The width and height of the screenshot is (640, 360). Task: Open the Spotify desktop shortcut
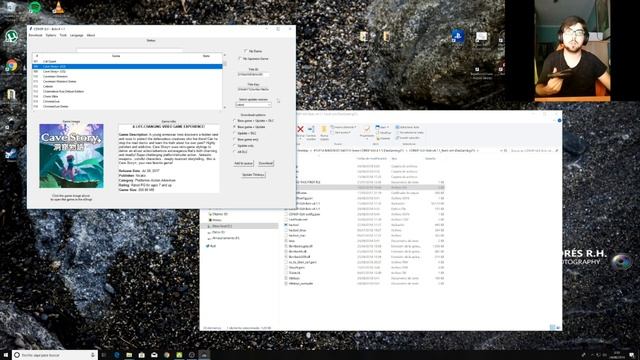point(35,7)
